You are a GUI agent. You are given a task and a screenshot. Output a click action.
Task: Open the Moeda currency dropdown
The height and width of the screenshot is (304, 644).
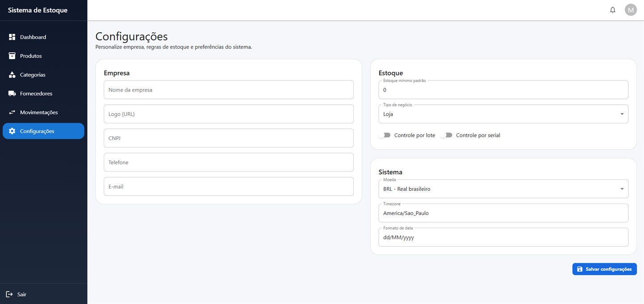(x=504, y=189)
